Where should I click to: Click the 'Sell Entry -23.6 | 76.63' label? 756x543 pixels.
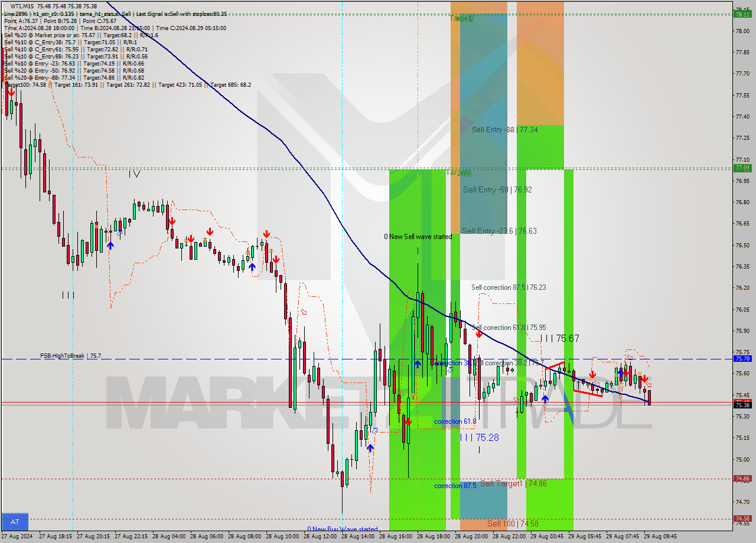coord(499,231)
